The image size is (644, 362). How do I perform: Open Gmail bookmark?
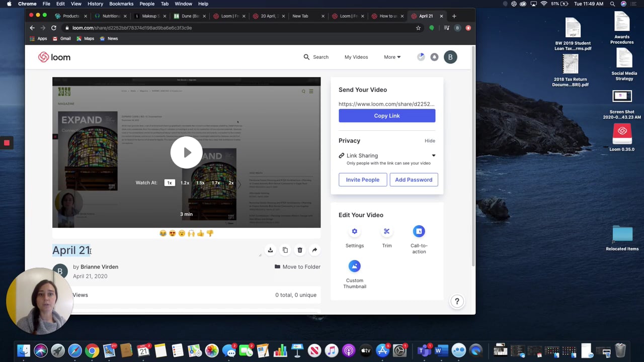[61, 39]
